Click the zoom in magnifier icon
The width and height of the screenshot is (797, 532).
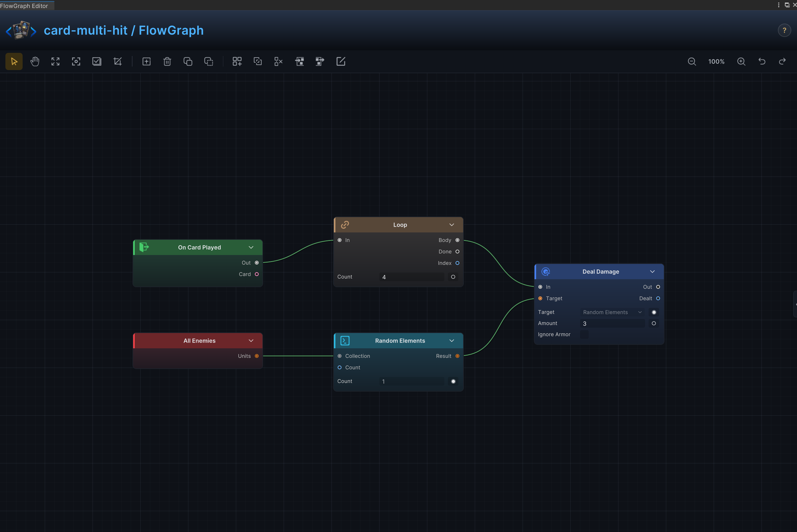[x=741, y=61]
